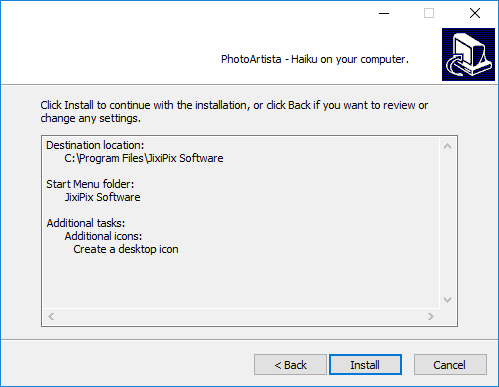
Task: Click the Additional tasks heading line
Action: point(86,223)
